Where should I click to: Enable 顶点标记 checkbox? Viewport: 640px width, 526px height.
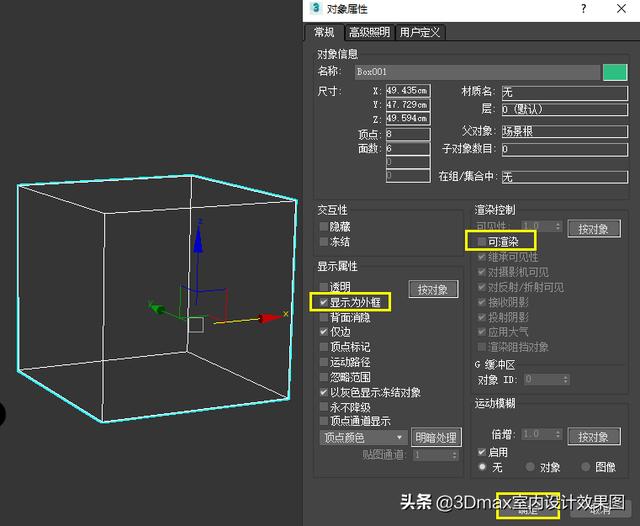[x=324, y=347]
